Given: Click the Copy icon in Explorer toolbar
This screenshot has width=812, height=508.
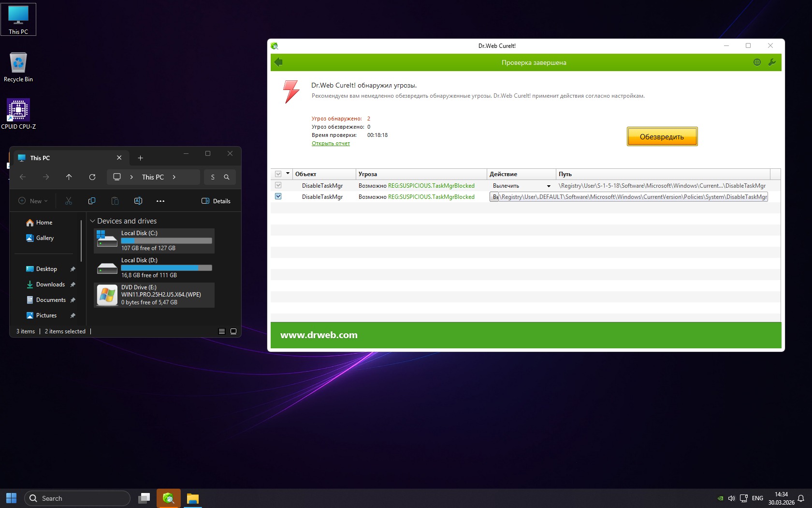Looking at the screenshot, I should [92, 201].
